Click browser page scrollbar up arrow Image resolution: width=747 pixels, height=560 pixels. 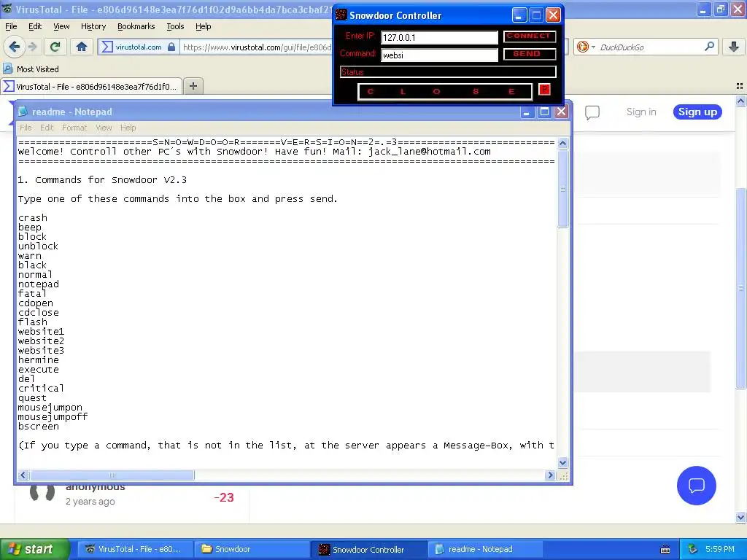coord(740,101)
